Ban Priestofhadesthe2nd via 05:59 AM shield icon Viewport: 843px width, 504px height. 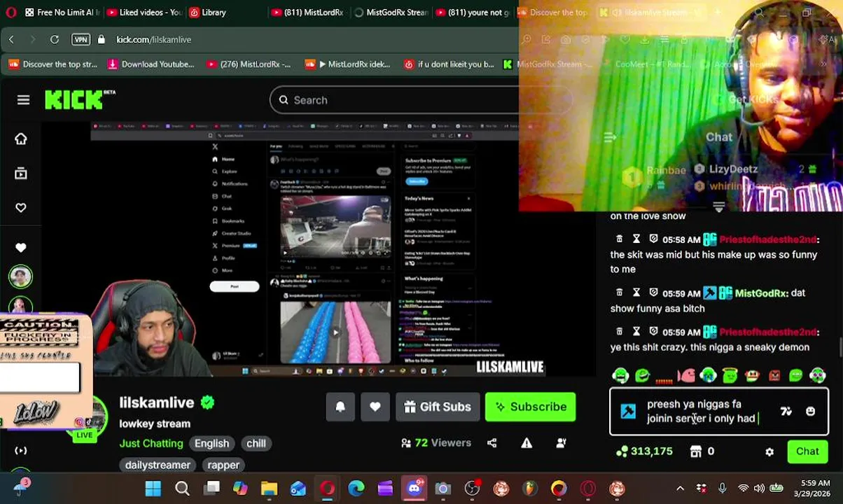pyautogui.click(x=653, y=332)
